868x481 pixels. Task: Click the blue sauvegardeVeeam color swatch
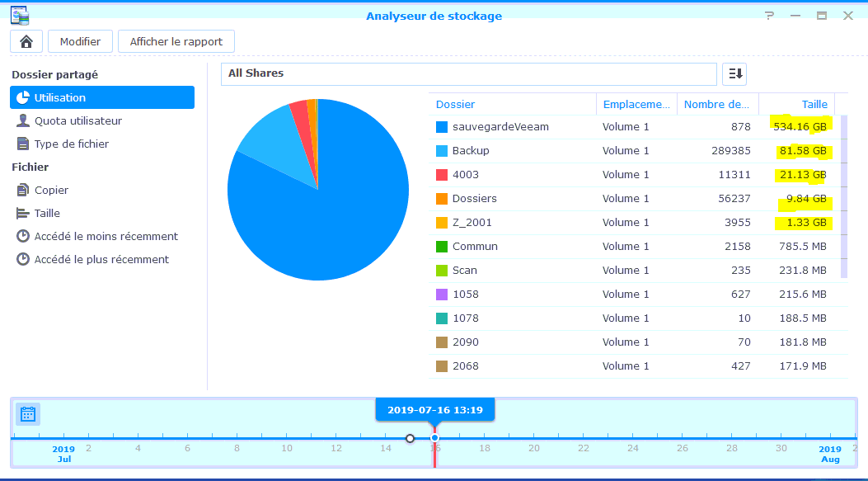pyautogui.click(x=442, y=127)
